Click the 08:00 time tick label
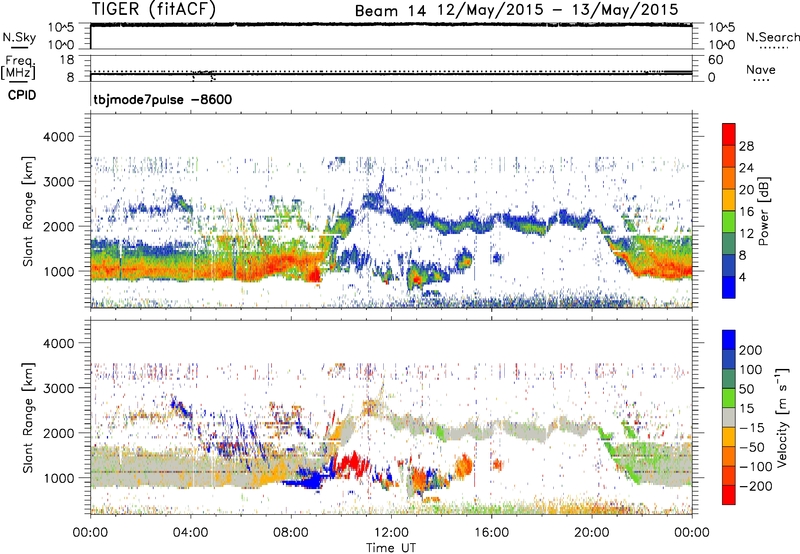 pos(291,533)
